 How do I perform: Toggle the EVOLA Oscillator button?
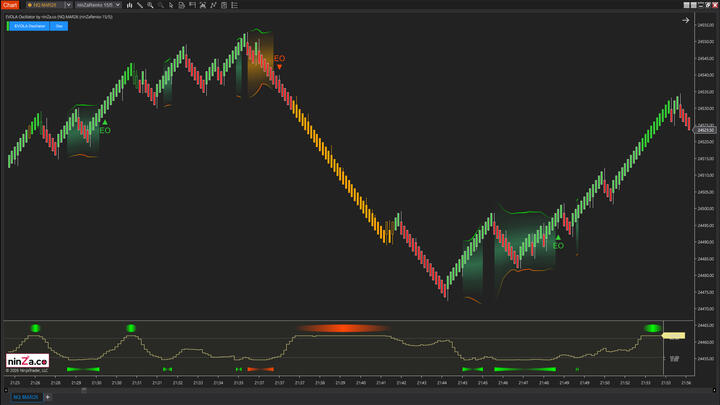pos(28,26)
